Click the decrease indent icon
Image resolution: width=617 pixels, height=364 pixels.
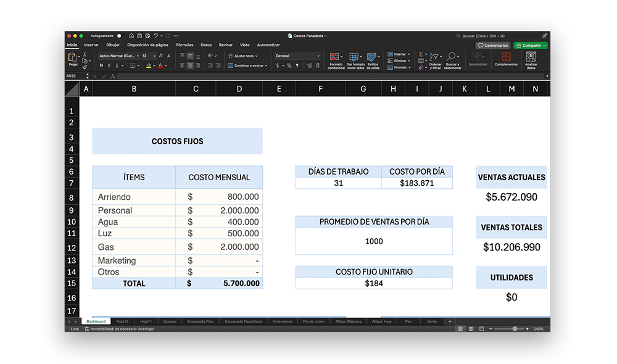point(210,66)
